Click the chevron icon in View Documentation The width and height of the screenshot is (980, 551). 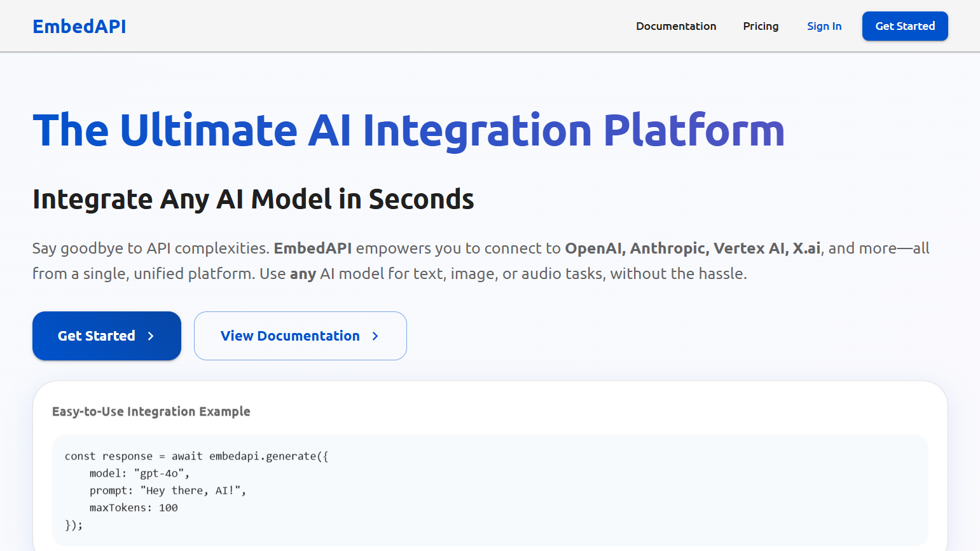point(375,336)
